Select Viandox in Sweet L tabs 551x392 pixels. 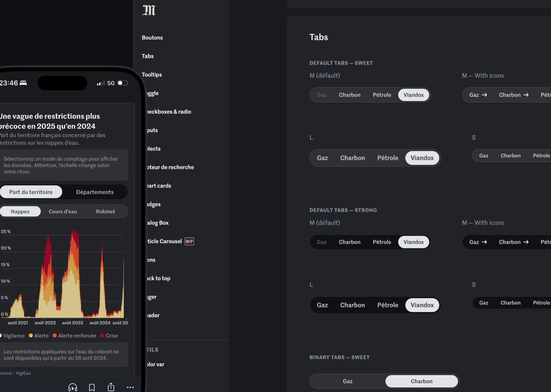click(x=422, y=158)
